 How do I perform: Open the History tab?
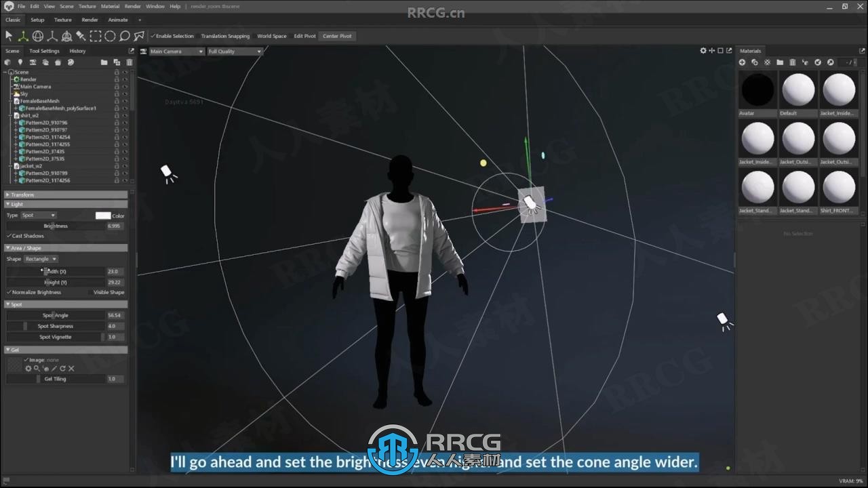click(77, 51)
